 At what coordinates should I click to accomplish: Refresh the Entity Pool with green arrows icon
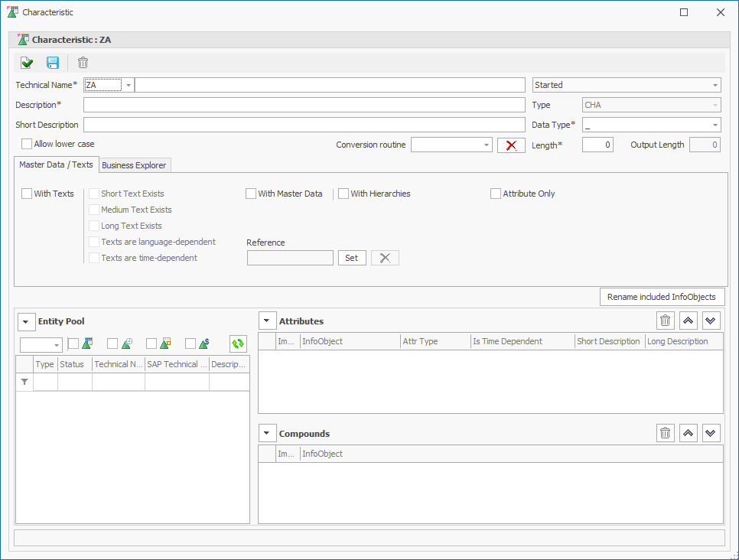(x=238, y=344)
